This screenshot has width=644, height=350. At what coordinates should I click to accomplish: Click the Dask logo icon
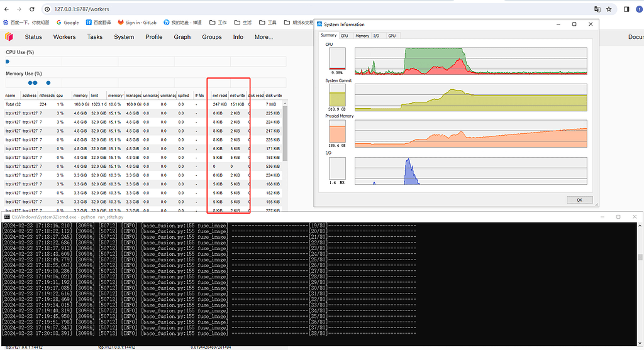(x=10, y=37)
